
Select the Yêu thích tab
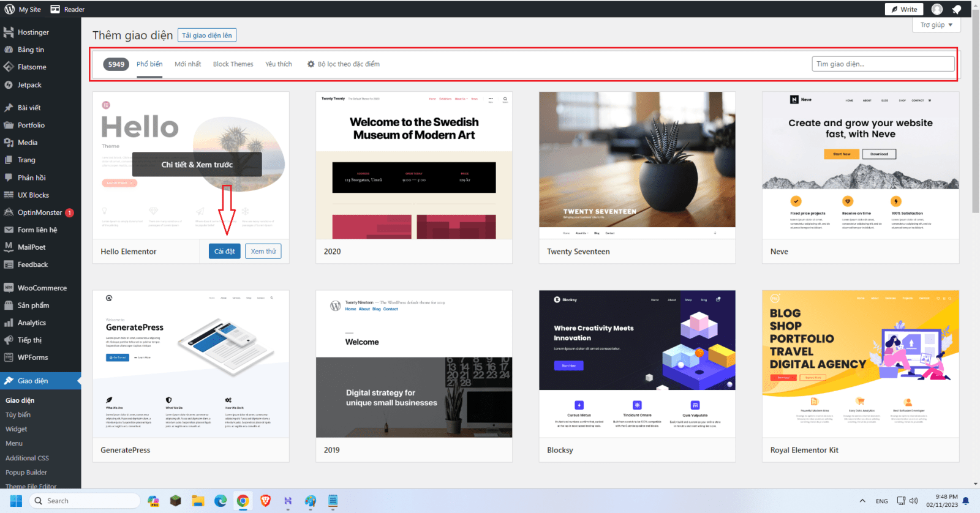pyautogui.click(x=279, y=64)
